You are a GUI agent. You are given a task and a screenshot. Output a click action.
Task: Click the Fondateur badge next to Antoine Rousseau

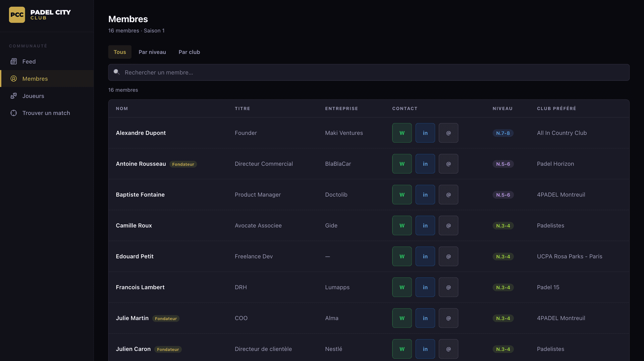pos(183,164)
